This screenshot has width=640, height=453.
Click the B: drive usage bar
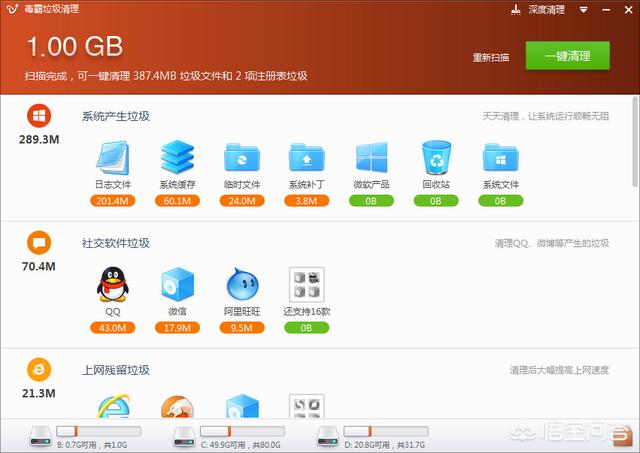[x=99, y=431]
